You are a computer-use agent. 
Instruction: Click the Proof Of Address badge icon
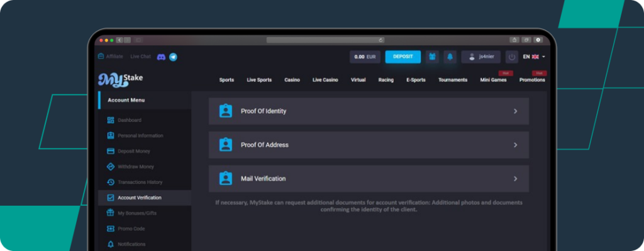(226, 145)
